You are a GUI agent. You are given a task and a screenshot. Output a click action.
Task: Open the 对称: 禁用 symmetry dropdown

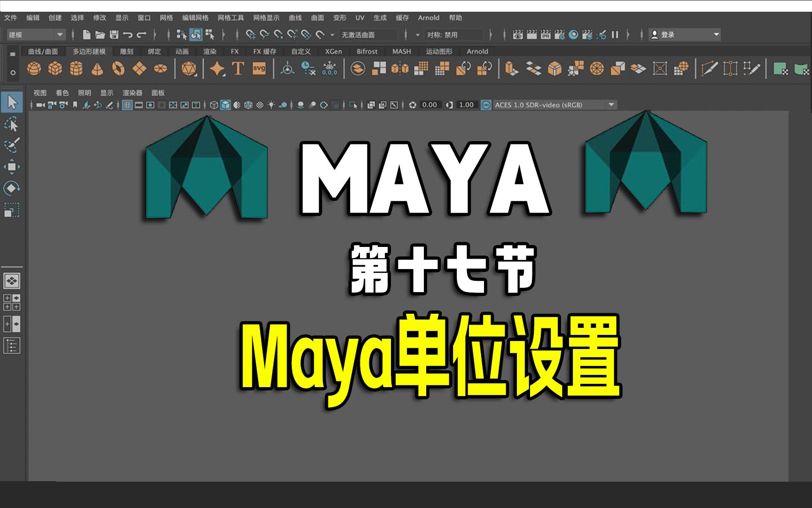click(x=453, y=34)
